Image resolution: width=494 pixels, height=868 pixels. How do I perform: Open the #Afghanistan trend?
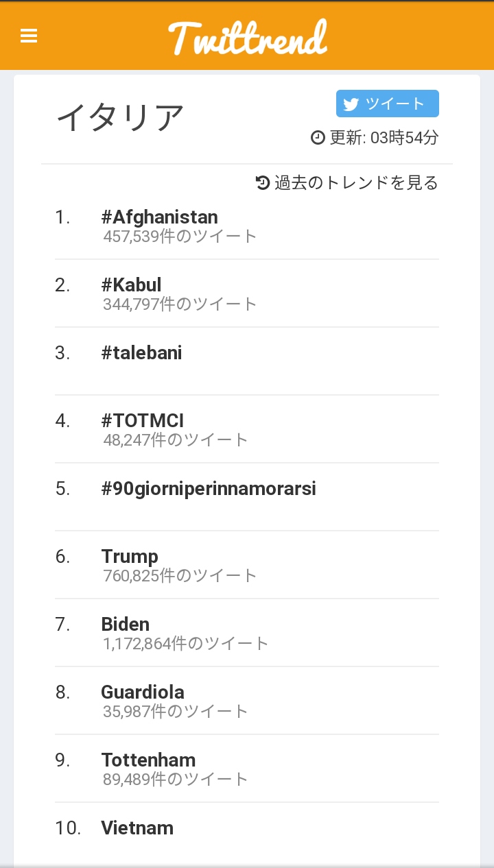tap(159, 217)
